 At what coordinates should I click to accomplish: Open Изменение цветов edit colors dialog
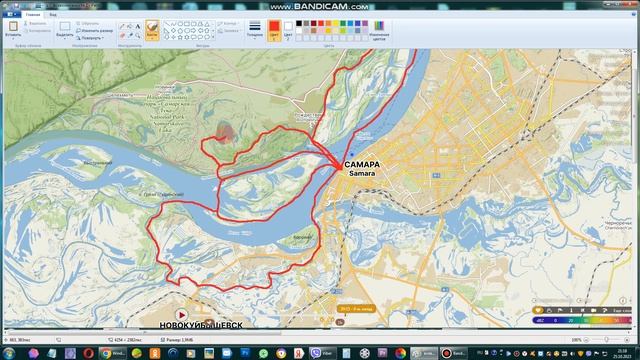pyautogui.click(x=379, y=31)
